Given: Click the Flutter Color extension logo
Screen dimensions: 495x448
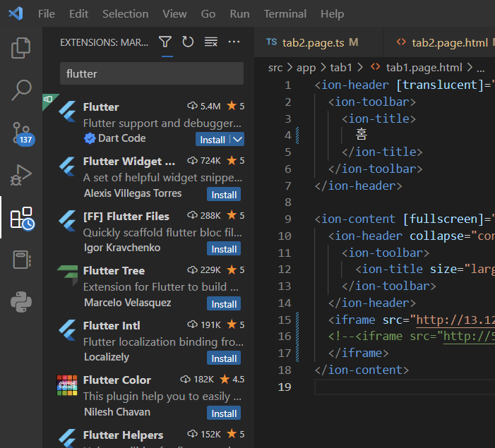Looking at the screenshot, I should (67, 385).
